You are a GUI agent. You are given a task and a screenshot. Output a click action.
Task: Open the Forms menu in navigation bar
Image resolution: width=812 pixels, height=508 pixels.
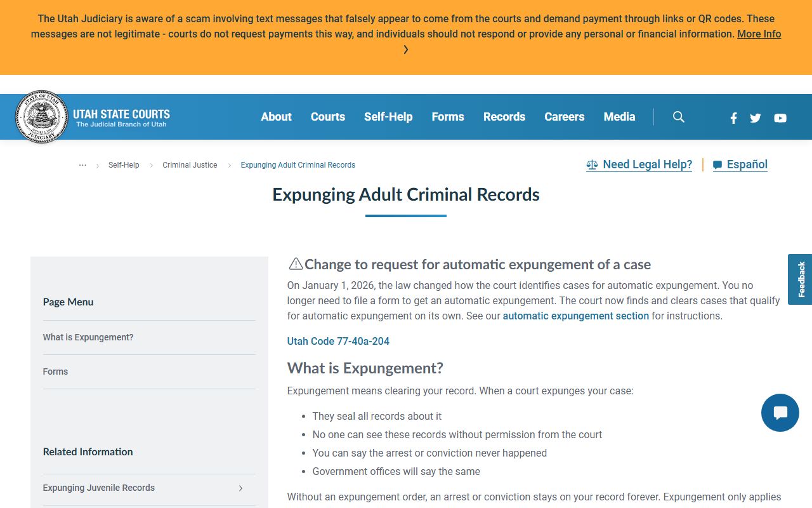448,117
